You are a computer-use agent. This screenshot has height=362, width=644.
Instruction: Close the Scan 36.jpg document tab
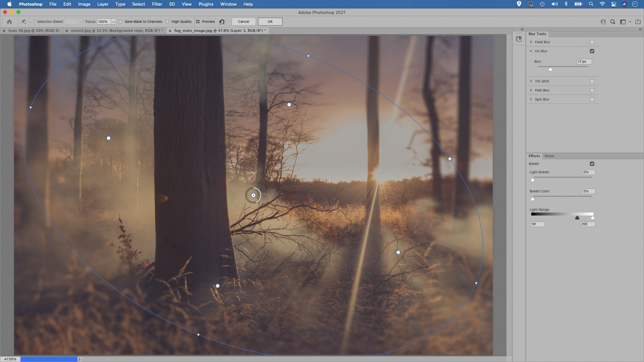click(4, 31)
